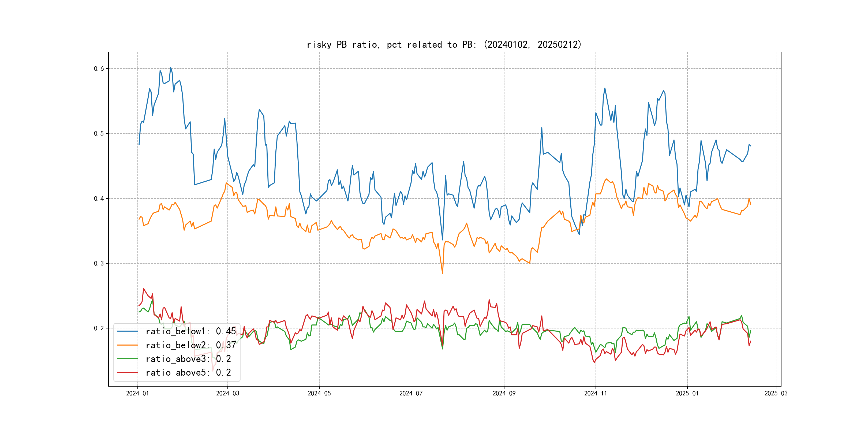Click the 2025-03 x-axis tick label
The width and height of the screenshot is (868, 434).
tap(776, 393)
